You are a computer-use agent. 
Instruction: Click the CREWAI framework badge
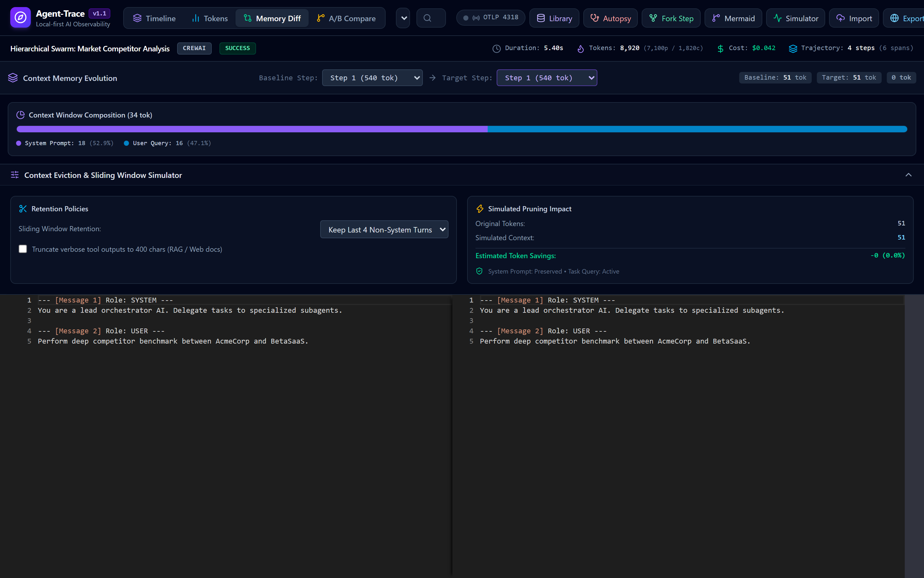(194, 48)
